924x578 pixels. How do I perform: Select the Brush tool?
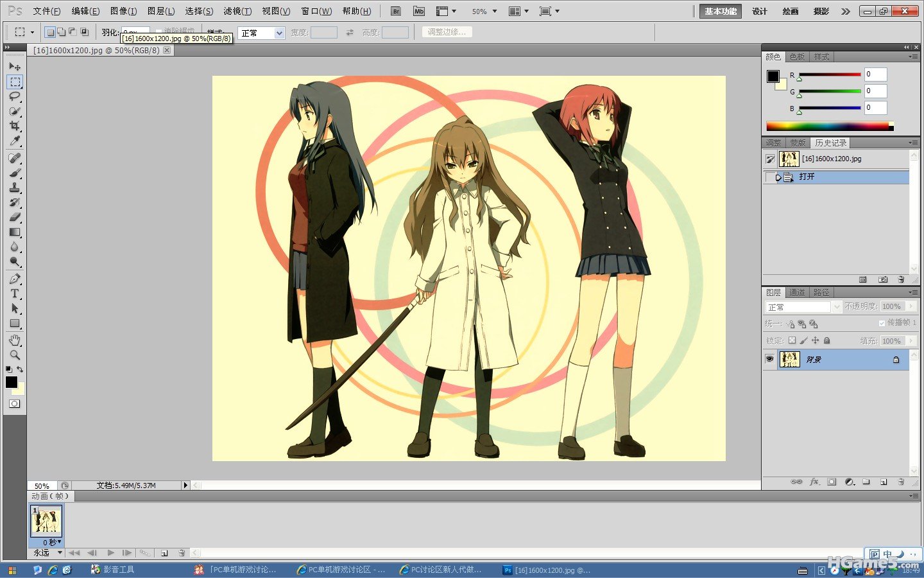tap(15, 173)
